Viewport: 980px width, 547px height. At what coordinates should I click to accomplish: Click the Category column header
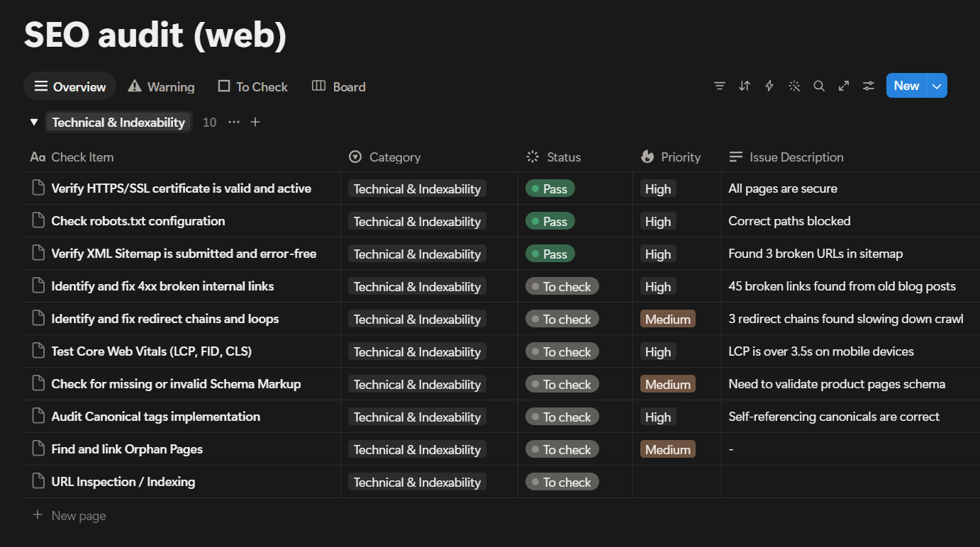click(385, 157)
